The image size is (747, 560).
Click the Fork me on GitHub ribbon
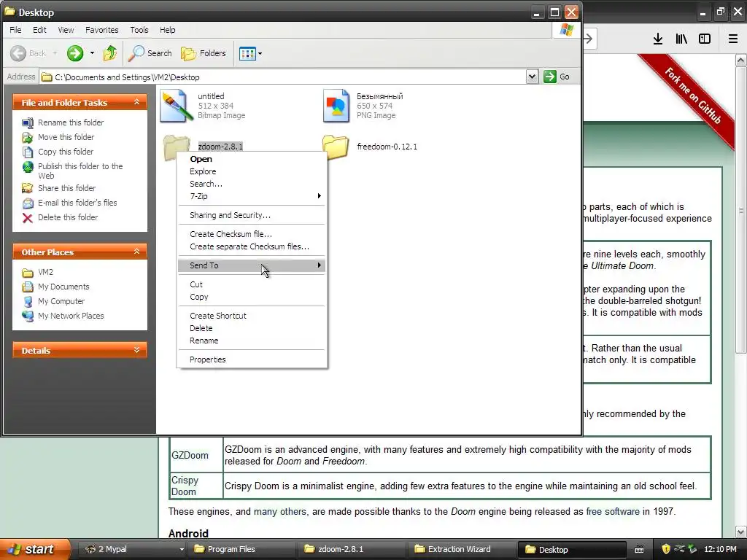(692, 96)
